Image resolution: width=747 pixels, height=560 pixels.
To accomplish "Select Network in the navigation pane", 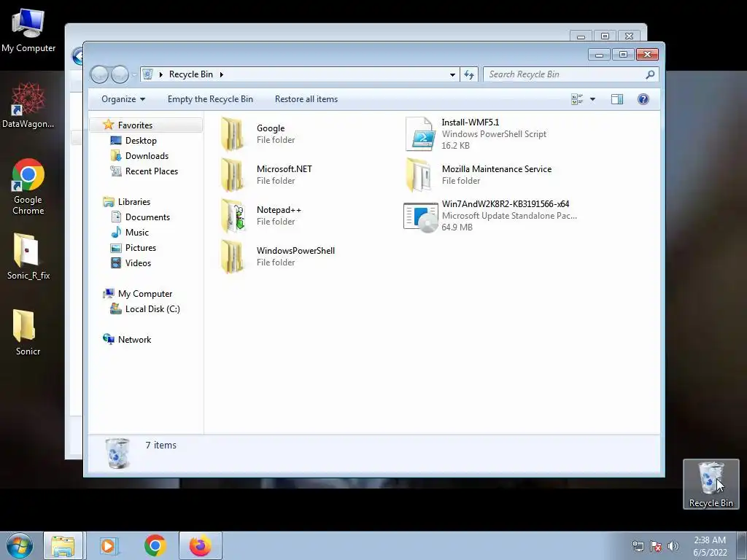I will [x=134, y=340].
